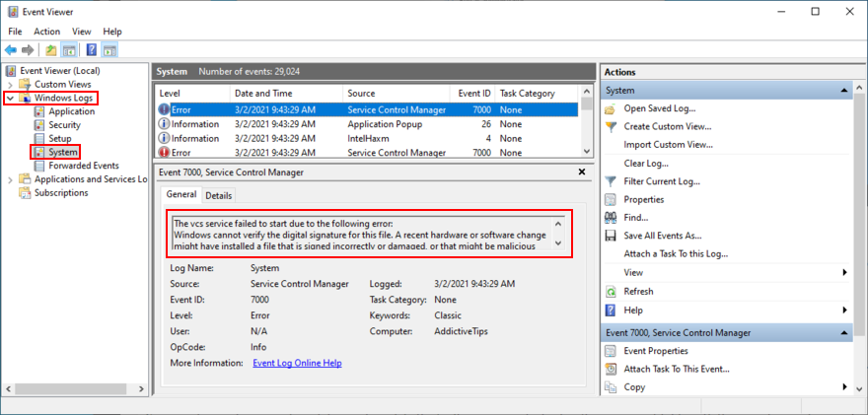Click the Back arrow toolbar icon
Screen dimensions: 868x415
[11, 49]
